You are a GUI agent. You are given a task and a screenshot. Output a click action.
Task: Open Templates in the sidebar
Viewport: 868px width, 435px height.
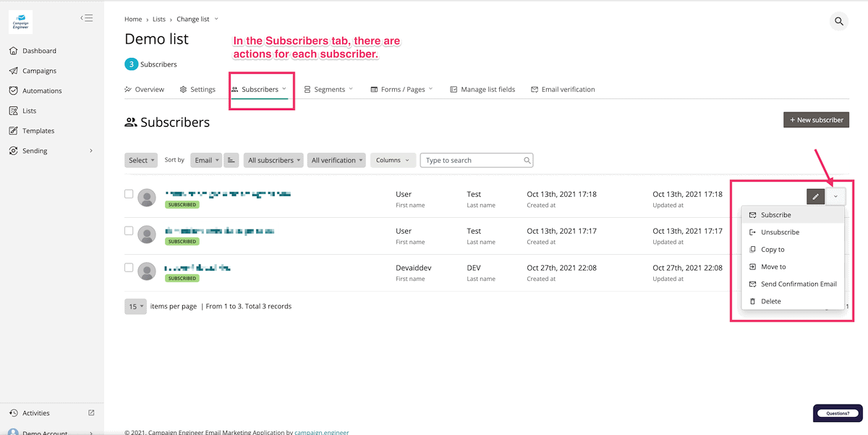(x=38, y=131)
